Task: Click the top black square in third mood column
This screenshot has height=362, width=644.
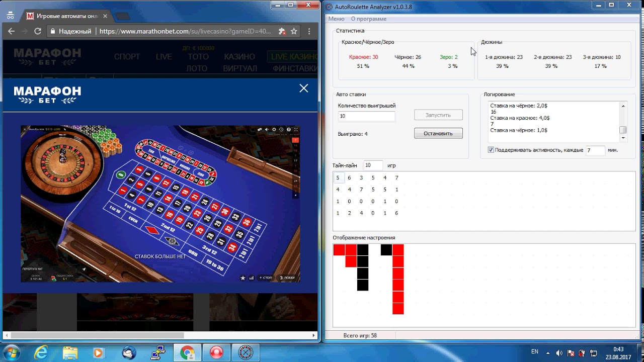Action: click(x=363, y=250)
